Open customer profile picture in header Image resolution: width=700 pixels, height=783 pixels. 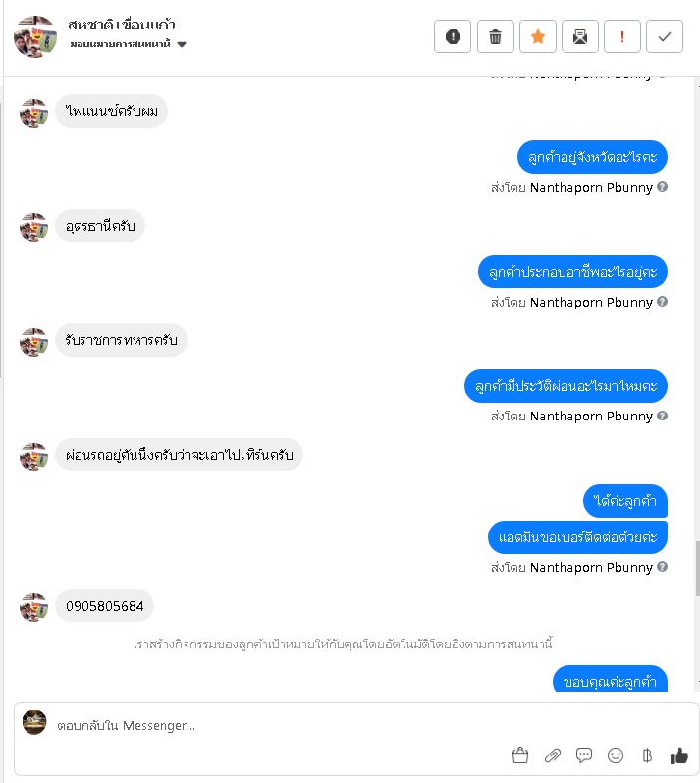pyautogui.click(x=35, y=36)
